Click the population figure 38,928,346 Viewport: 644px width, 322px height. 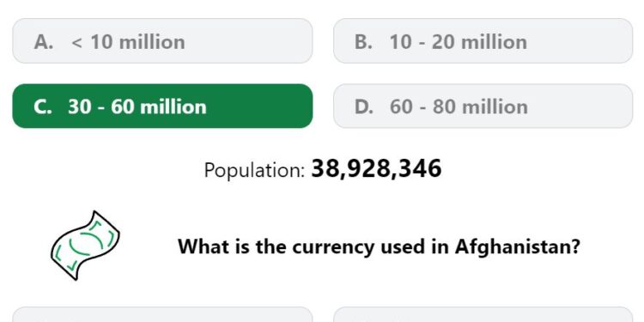(x=376, y=169)
